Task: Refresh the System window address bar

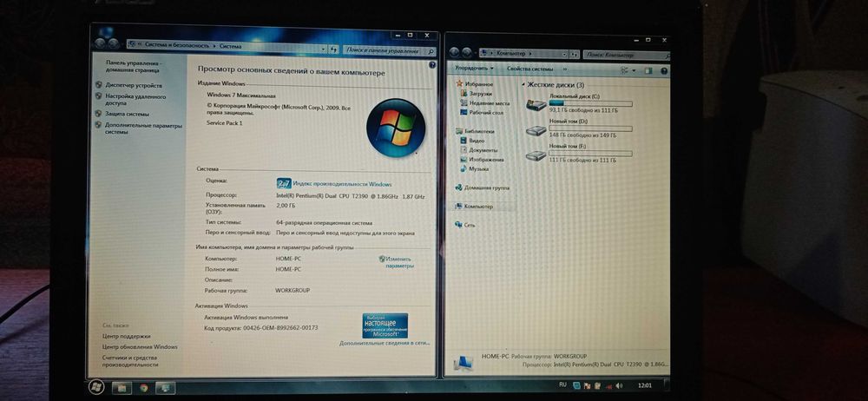Action: (334, 49)
